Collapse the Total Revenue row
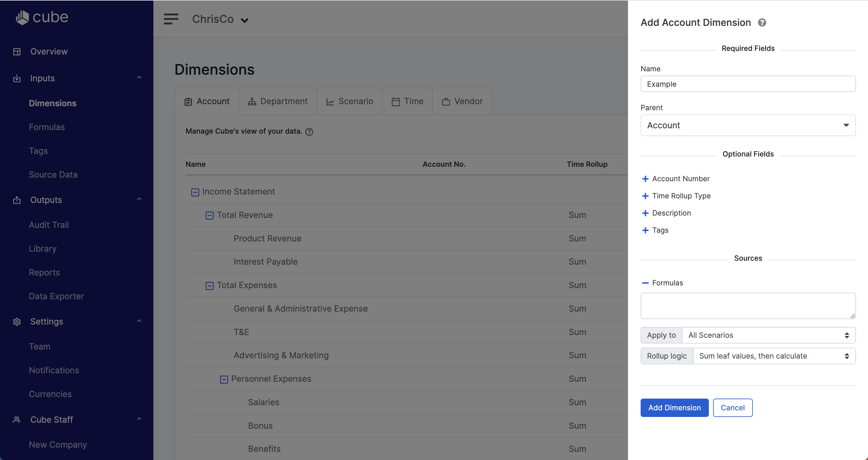Image resolution: width=868 pixels, height=460 pixels. (x=210, y=216)
